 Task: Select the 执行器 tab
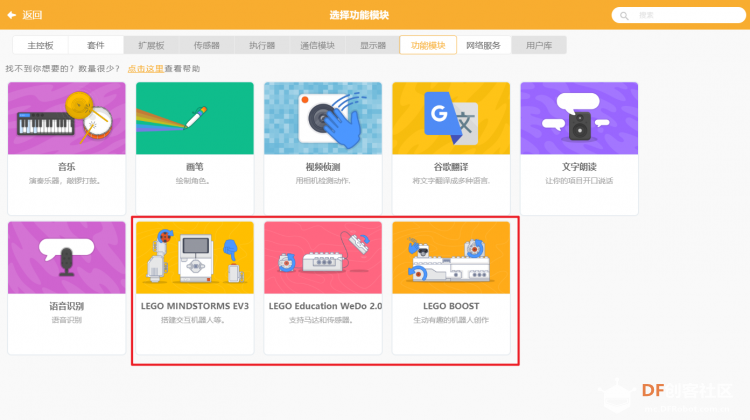point(262,45)
